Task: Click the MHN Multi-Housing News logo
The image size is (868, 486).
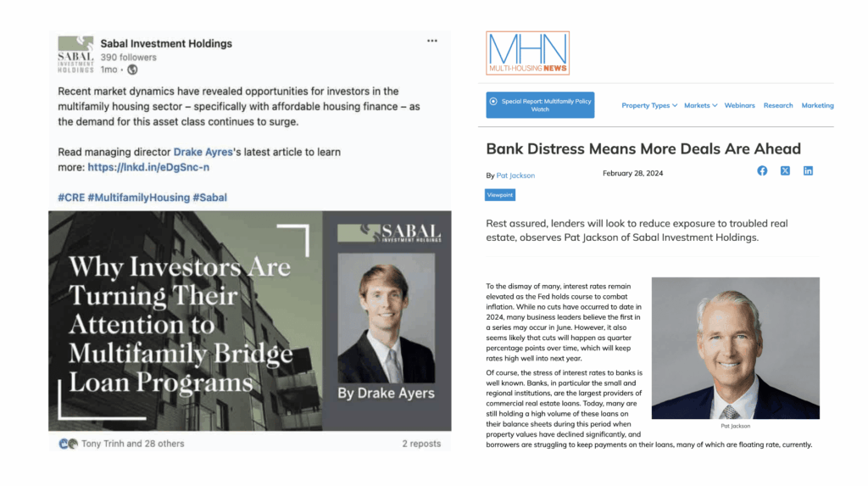Action: [x=527, y=53]
